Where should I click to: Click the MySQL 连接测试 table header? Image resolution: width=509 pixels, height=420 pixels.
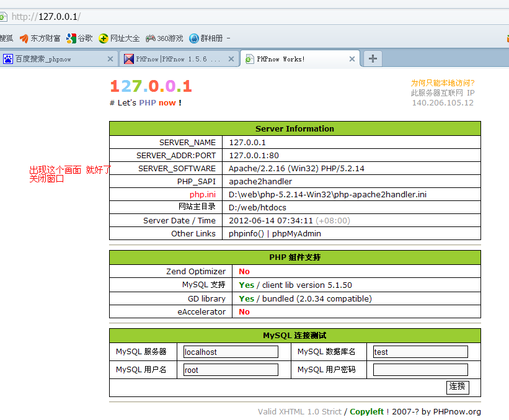click(294, 336)
